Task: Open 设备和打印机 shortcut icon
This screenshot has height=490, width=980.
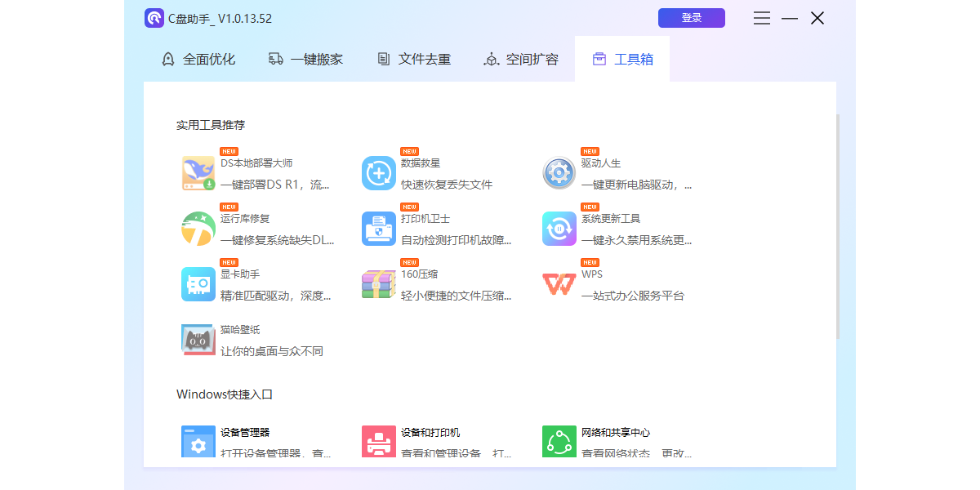Action: click(x=378, y=442)
